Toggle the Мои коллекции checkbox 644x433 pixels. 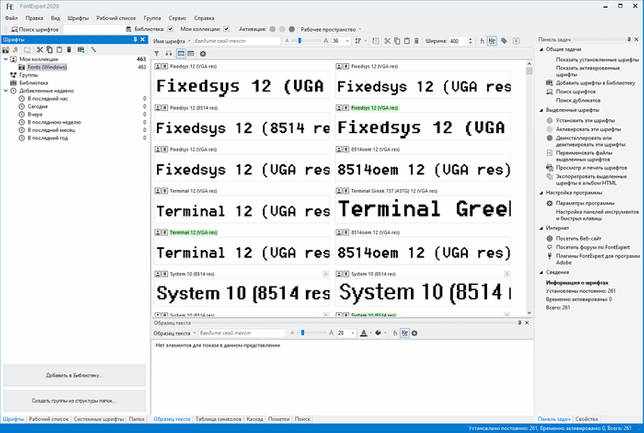[226, 29]
